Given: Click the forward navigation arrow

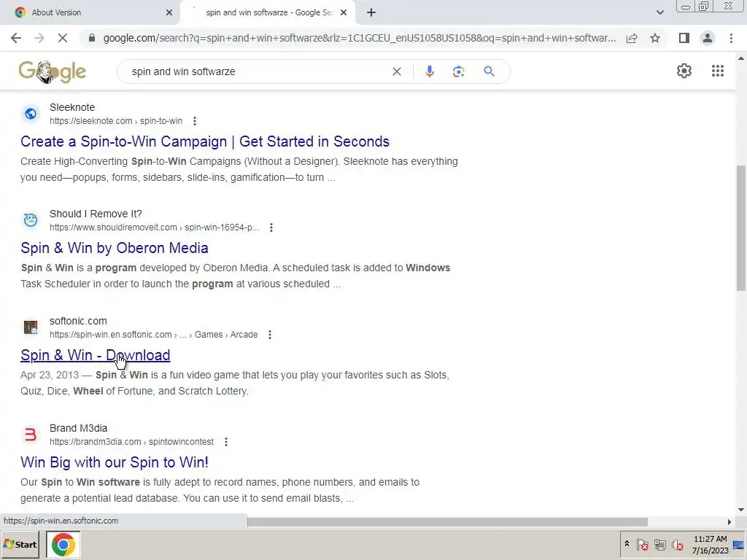Looking at the screenshot, I should (x=39, y=38).
